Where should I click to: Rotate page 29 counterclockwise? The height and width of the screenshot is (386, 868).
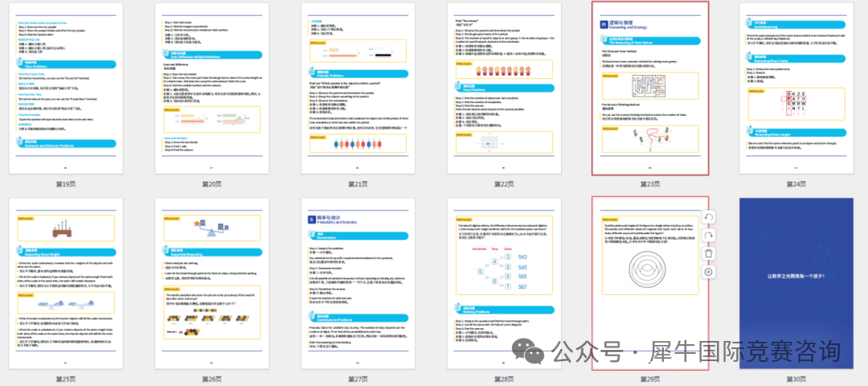[708, 217]
